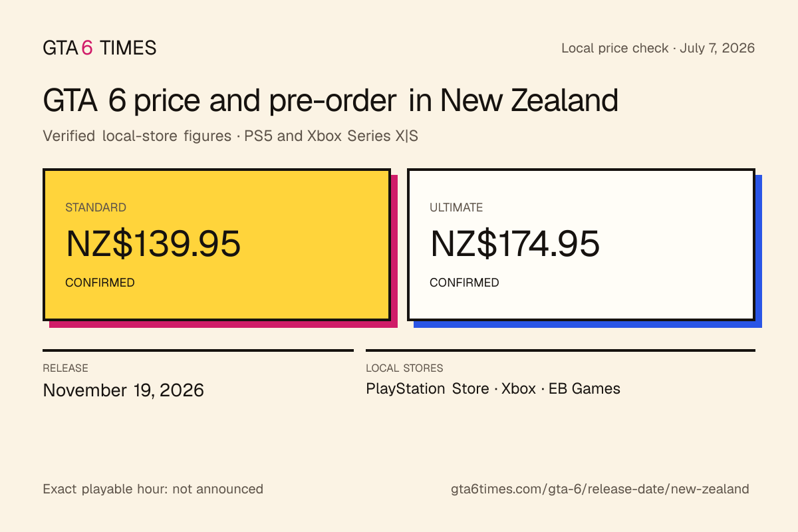Image resolution: width=798 pixels, height=532 pixels.
Task: Select the yellow Standard edition card
Action: click(x=216, y=245)
